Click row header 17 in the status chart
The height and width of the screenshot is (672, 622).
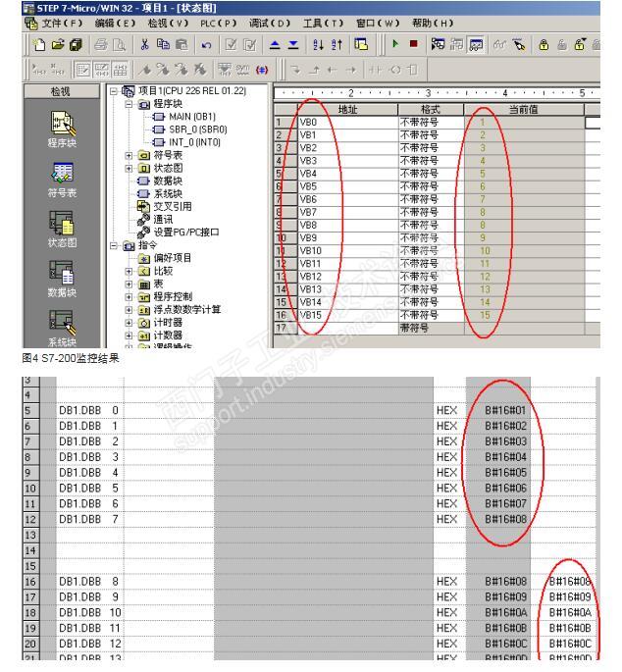285,329
